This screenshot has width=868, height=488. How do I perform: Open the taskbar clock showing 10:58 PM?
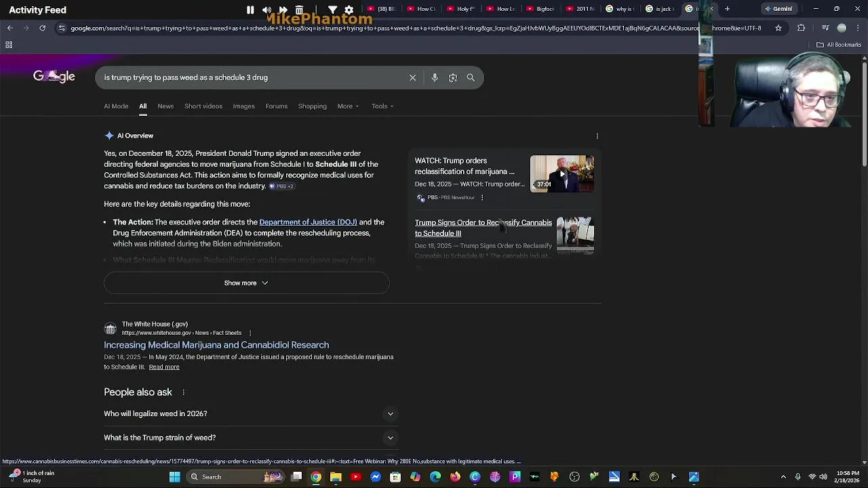click(x=848, y=476)
